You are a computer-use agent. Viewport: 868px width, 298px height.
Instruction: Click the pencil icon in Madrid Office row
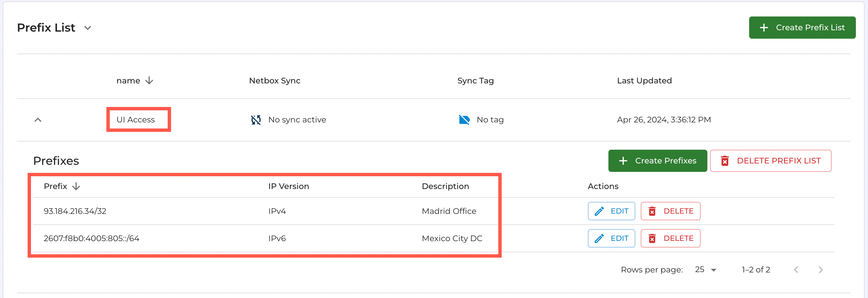pos(599,212)
